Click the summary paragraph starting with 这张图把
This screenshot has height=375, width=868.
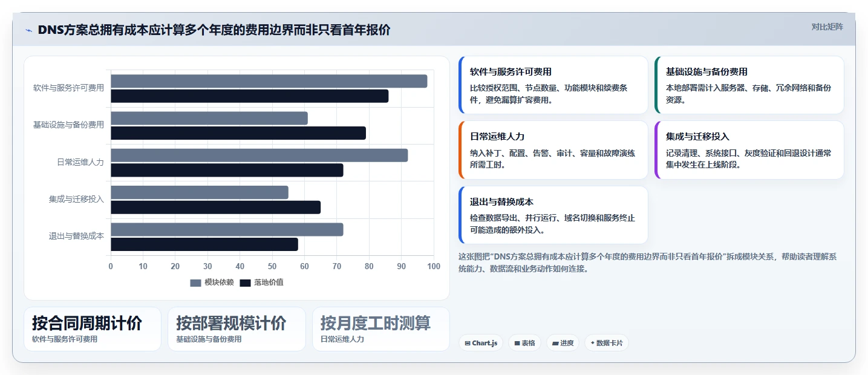pos(648,262)
